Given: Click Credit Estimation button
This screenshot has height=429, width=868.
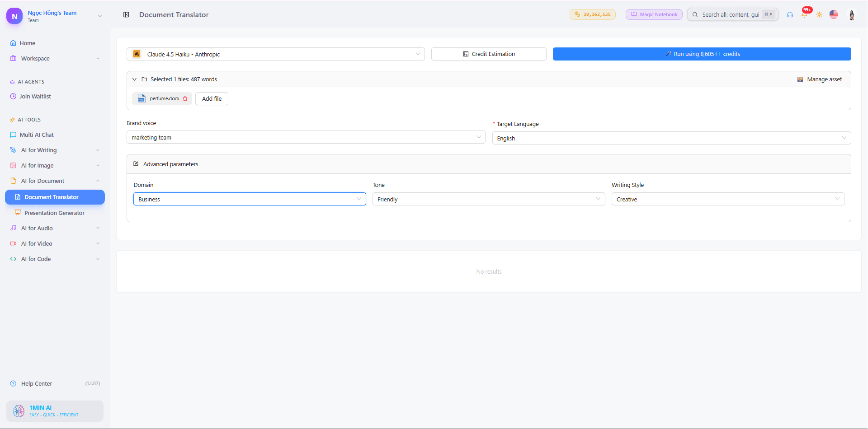Looking at the screenshot, I should click(x=489, y=54).
